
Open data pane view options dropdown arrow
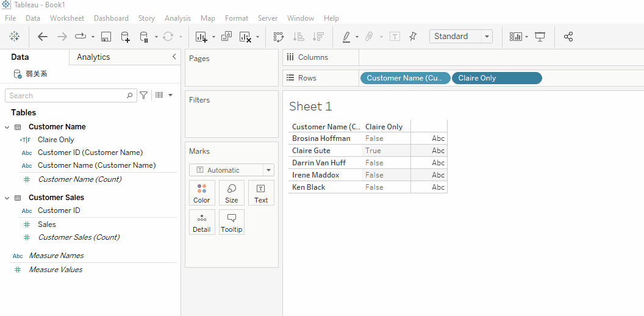coord(170,95)
